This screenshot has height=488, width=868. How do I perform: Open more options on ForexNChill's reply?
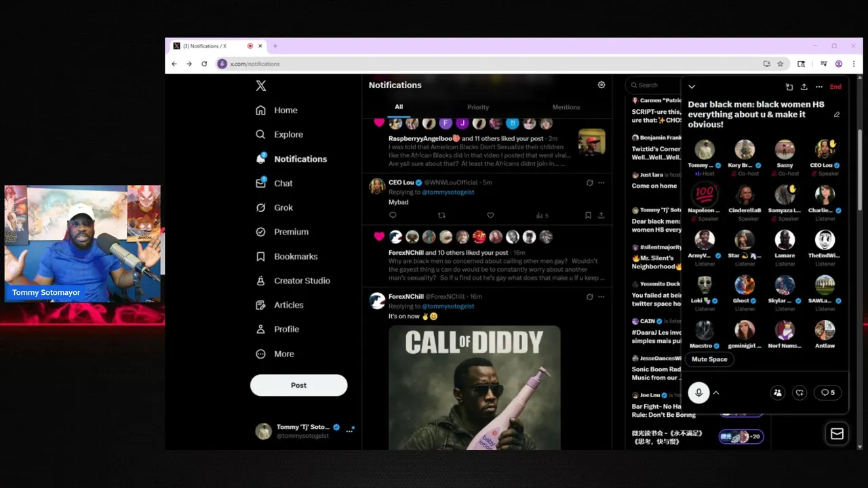[601, 296]
